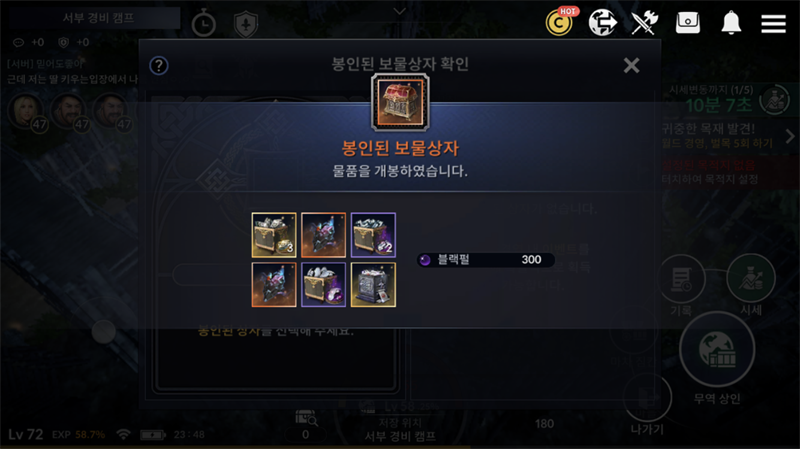Open the 시세 market price button
This screenshot has height=449, width=800.
coord(751,285)
